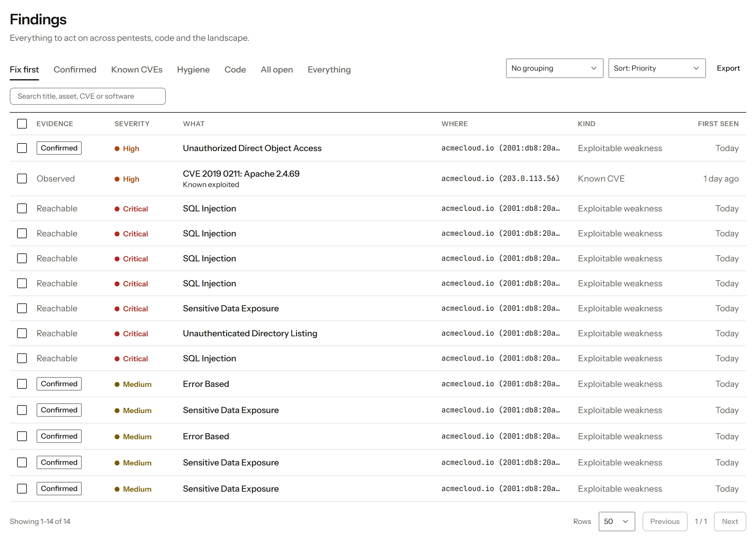756x541 pixels.
Task: Change the Rows per page dropdown
Action: 616,521
